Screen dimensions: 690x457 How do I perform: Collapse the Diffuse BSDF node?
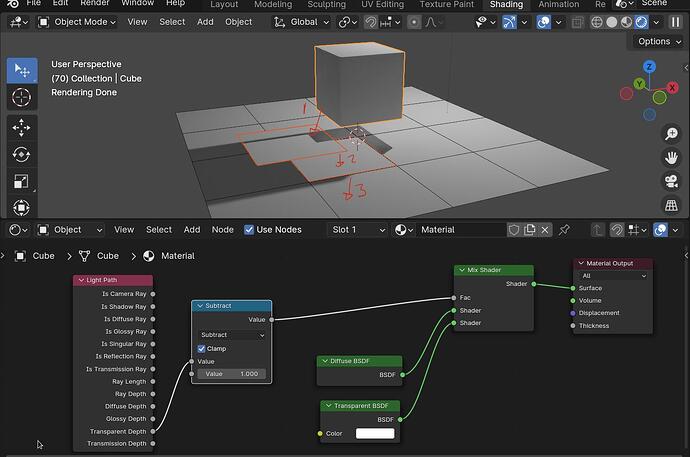coord(325,361)
